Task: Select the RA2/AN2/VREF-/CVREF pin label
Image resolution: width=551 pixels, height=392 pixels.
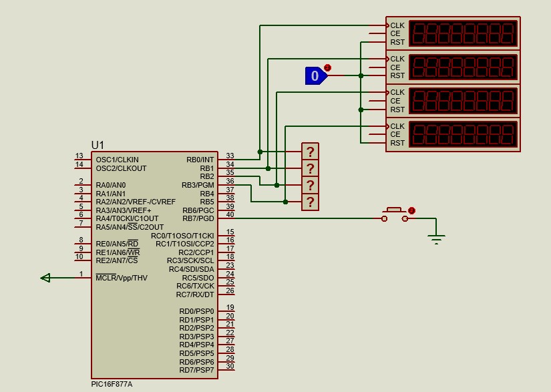Action: click(136, 202)
